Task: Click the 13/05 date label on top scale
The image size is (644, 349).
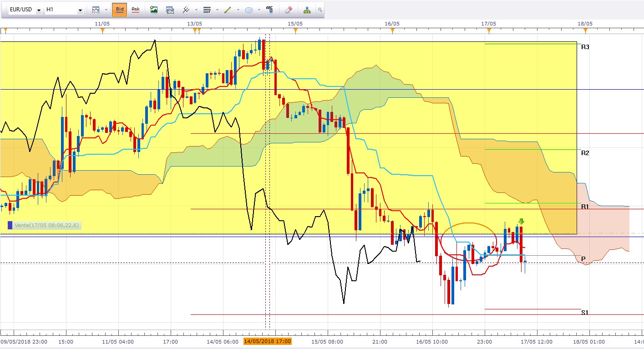Action: click(x=194, y=23)
